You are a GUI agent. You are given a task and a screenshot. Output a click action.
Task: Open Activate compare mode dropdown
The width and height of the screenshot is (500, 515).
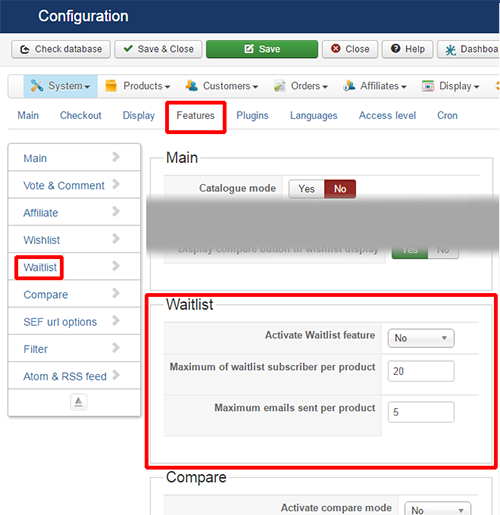coord(437,509)
